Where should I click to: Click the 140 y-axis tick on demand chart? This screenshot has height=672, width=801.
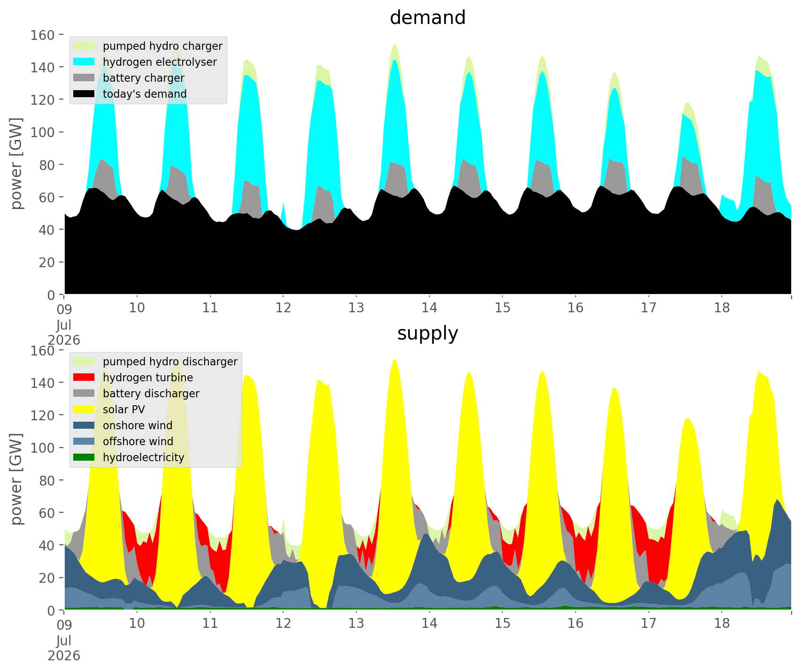coord(43,68)
